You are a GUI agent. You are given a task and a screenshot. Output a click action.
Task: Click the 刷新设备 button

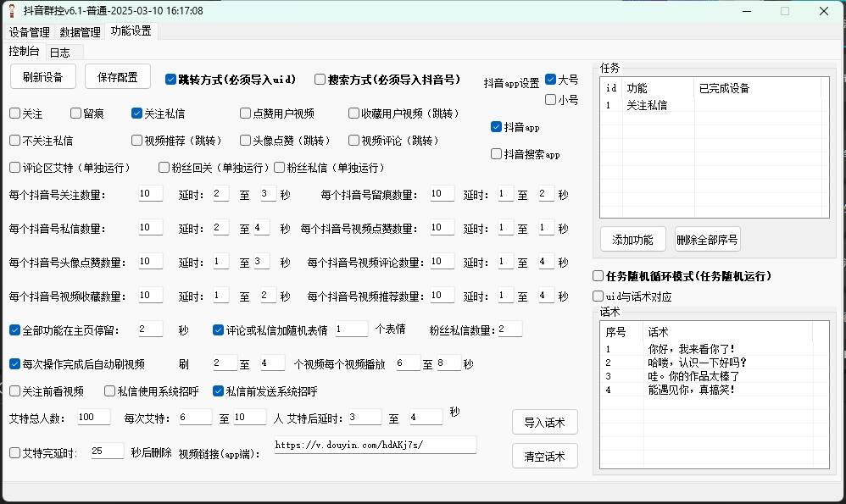pyautogui.click(x=42, y=75)
